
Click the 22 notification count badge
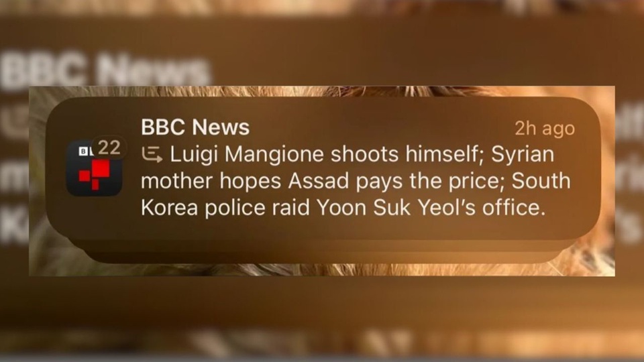click(109, 147)
